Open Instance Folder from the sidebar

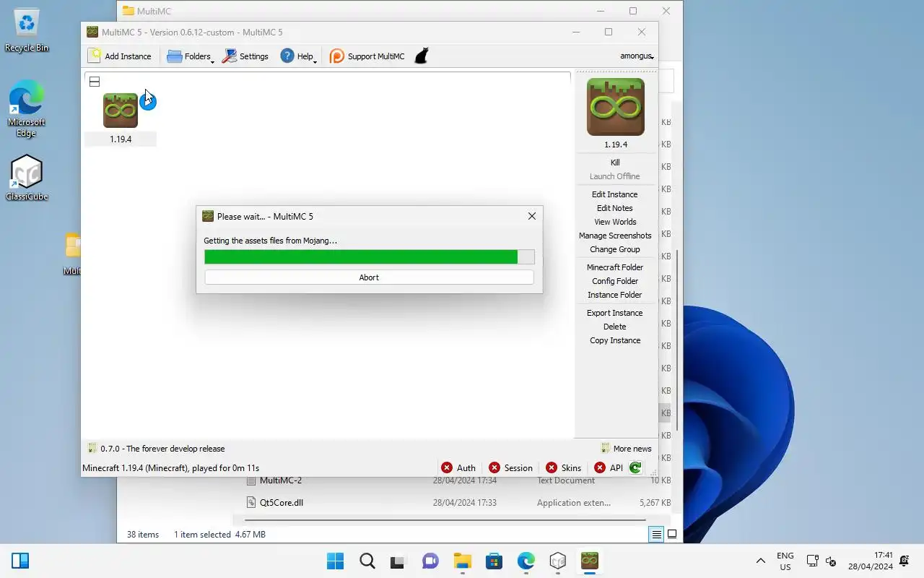(x=615, y=295)
